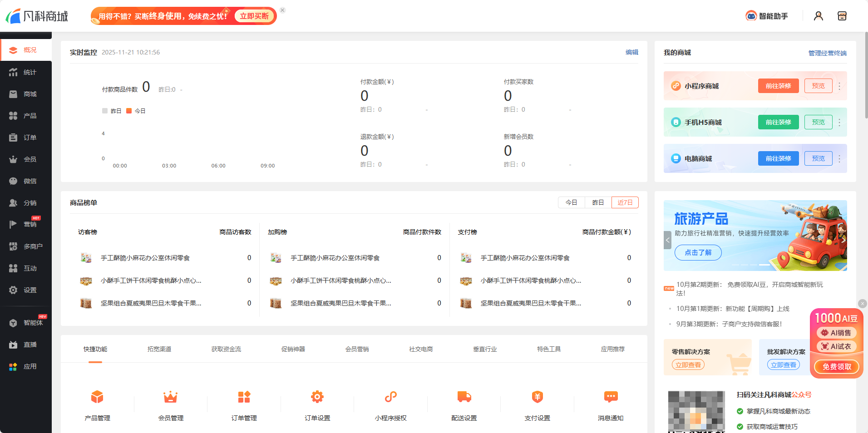Select 近7日 range for product ranking
This screenshot has height=433, width=868.
(625, 202)
